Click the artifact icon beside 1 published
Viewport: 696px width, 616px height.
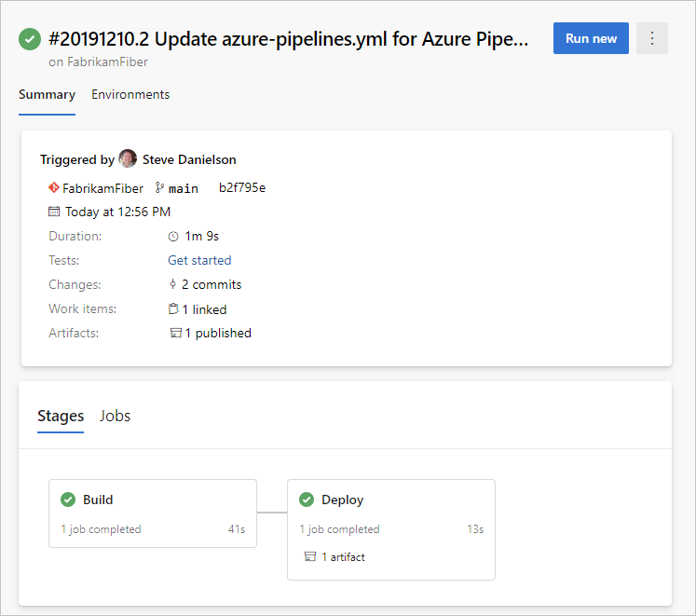(176, 333)
